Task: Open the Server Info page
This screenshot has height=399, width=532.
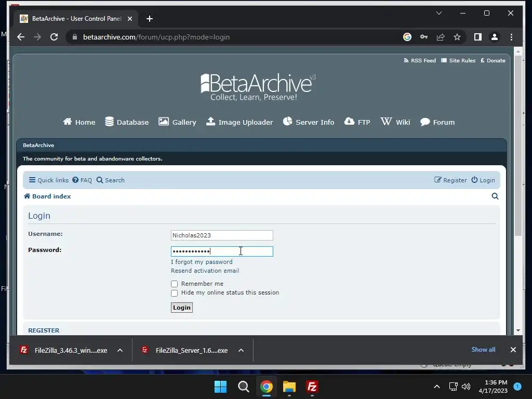Action: pyautogui.click(x=309, y=122)
